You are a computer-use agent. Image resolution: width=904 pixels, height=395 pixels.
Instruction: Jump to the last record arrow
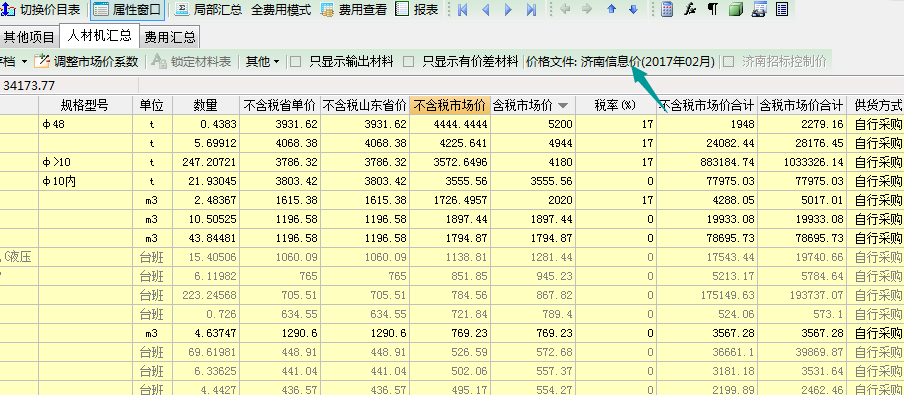click(x=532, y=10)
